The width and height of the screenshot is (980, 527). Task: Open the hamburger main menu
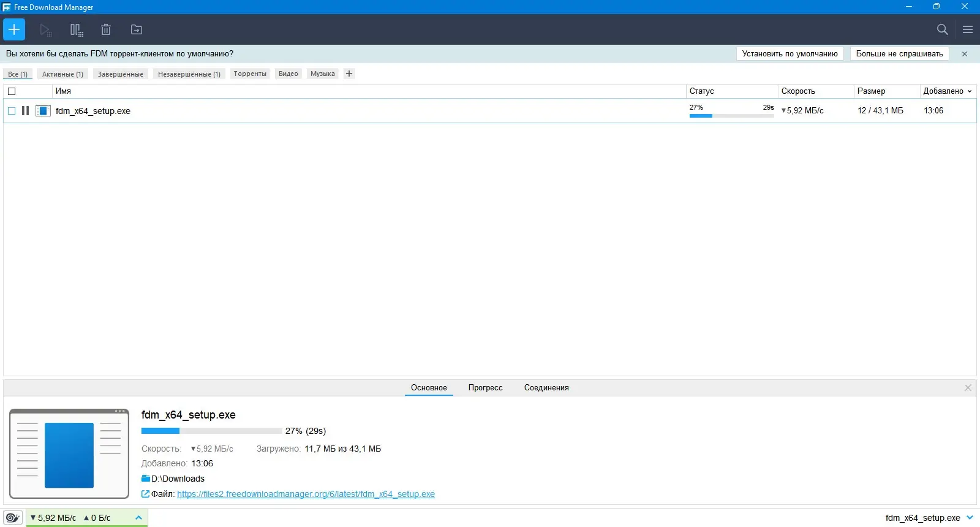click(968, 29)
